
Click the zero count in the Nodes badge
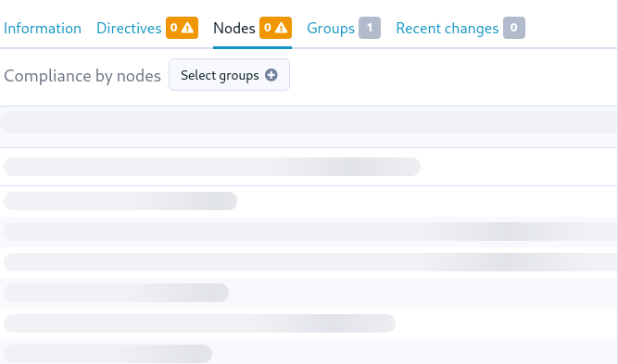point(268,28)
